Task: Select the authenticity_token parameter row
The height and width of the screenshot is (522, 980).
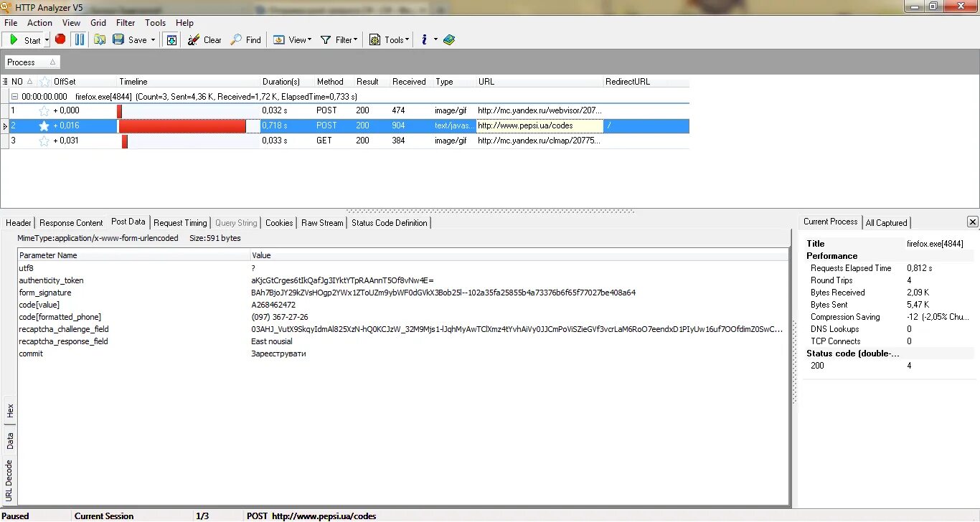Action: [x=403, y=280]
